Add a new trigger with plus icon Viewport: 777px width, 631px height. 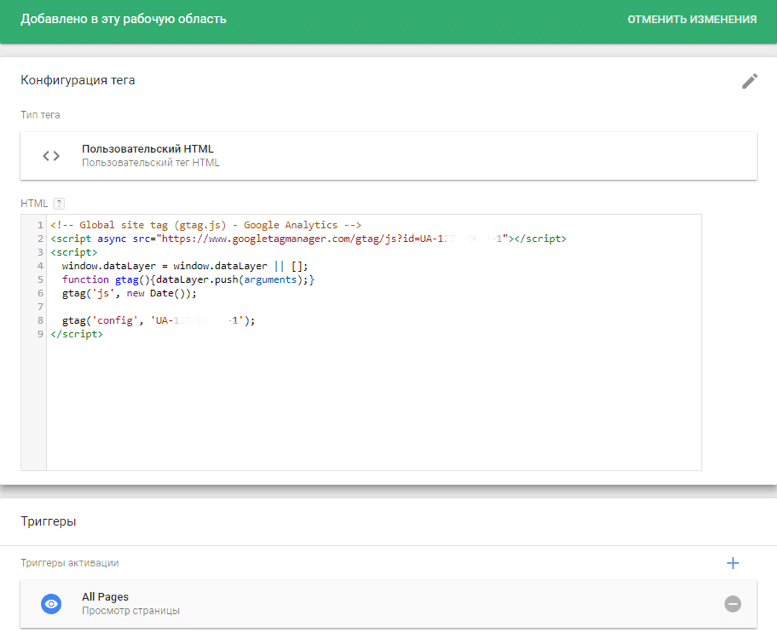[x=732, y=563]
